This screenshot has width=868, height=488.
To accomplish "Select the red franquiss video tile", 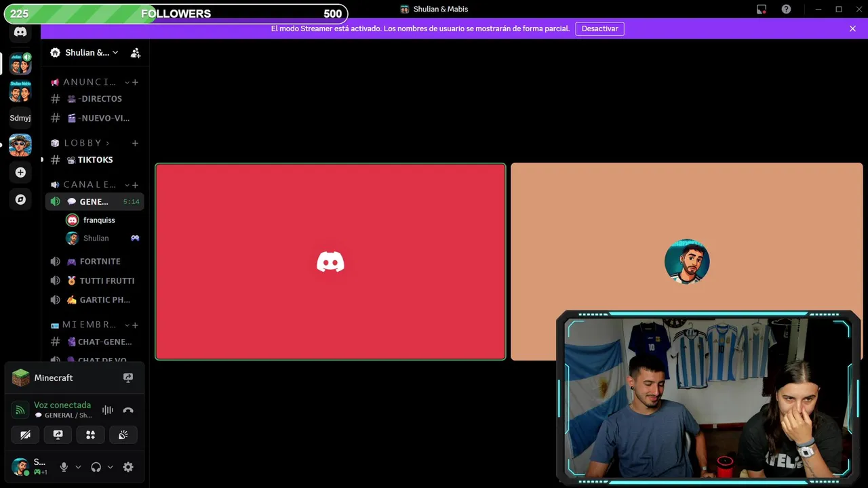I will pos(330,262).
